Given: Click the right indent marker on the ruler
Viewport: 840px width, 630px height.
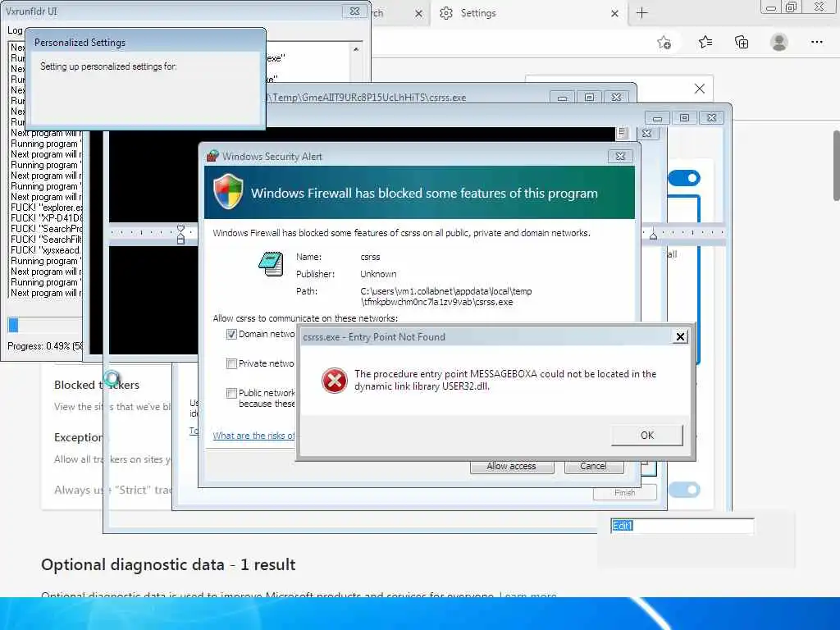Looking at the screenshot, I should click(653, 235).
